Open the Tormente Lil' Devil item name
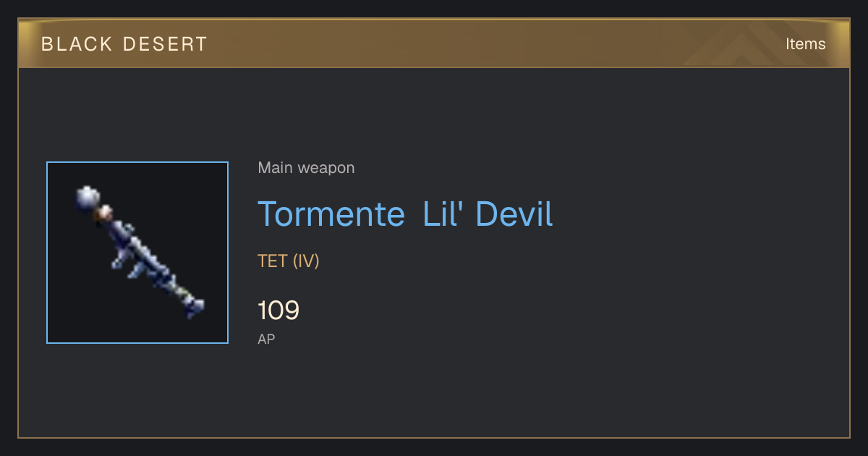Viewport: 868px width, 456px height. pos(405,214)
